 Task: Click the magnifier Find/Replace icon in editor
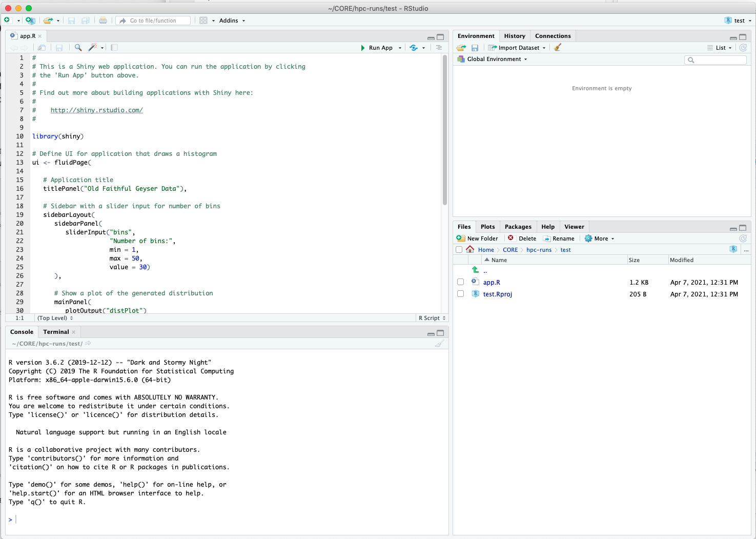coord(78,48)
